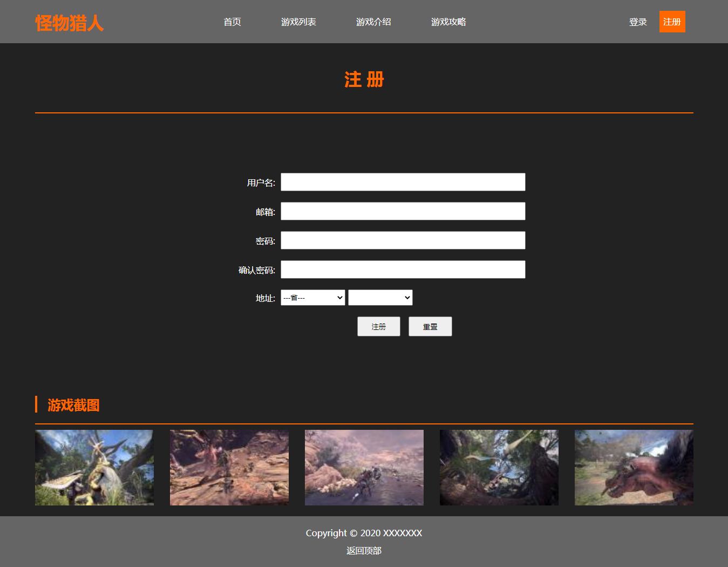Open the 首页 navigation item
Viewport: 728px width, 567px height.
[x=232, y=22]
